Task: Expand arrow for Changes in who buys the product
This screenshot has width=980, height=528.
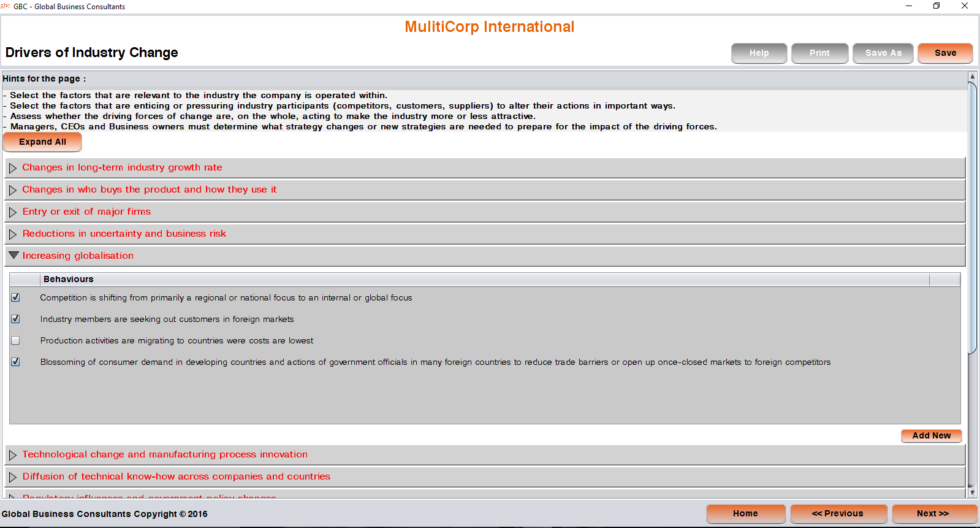Action: [x=13, y=190]
